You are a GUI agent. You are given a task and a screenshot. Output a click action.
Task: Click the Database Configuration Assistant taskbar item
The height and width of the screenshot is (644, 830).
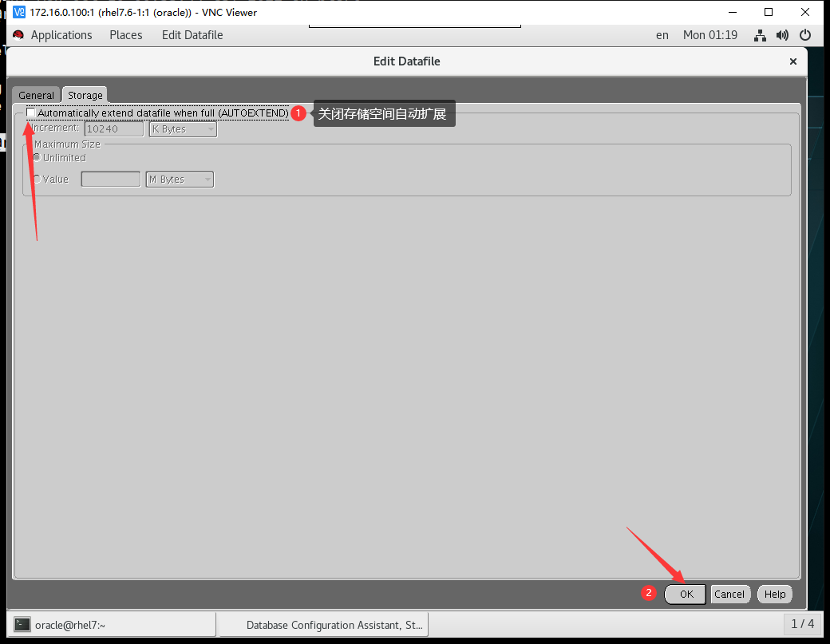click(325, 625)
